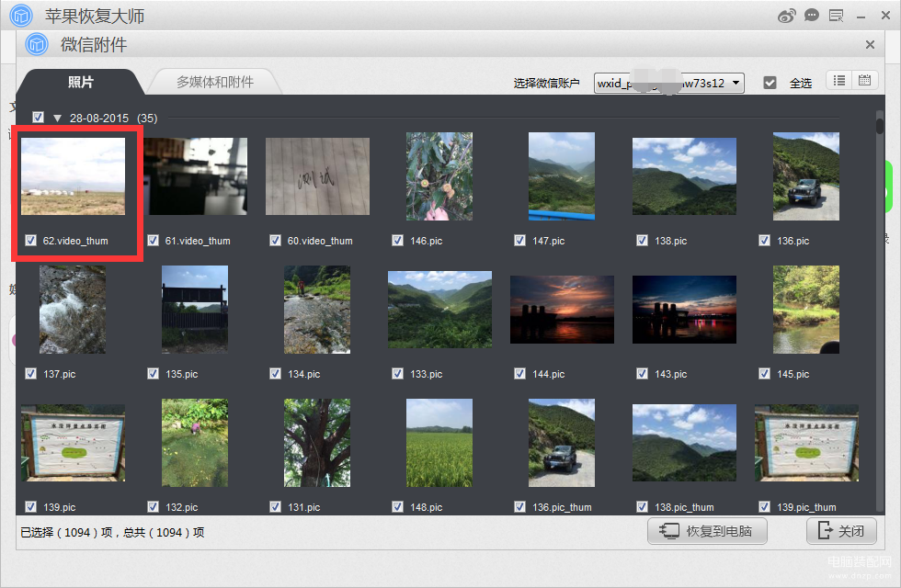Select the 138.pic_thum mountain thumbnail
Image resolution: width=901 pixels, height=588 pixels.
pos(684,443)
